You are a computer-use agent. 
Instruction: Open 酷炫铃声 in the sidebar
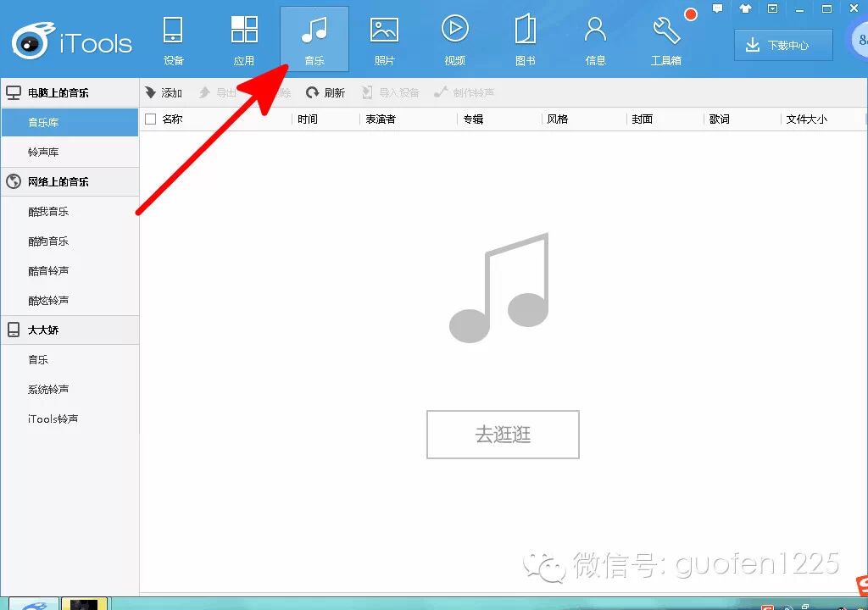point(70,301)
